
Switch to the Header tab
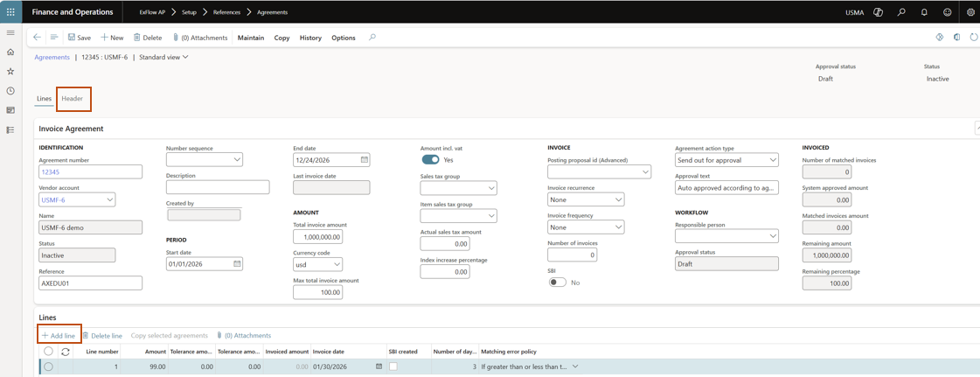click(73, 99)
